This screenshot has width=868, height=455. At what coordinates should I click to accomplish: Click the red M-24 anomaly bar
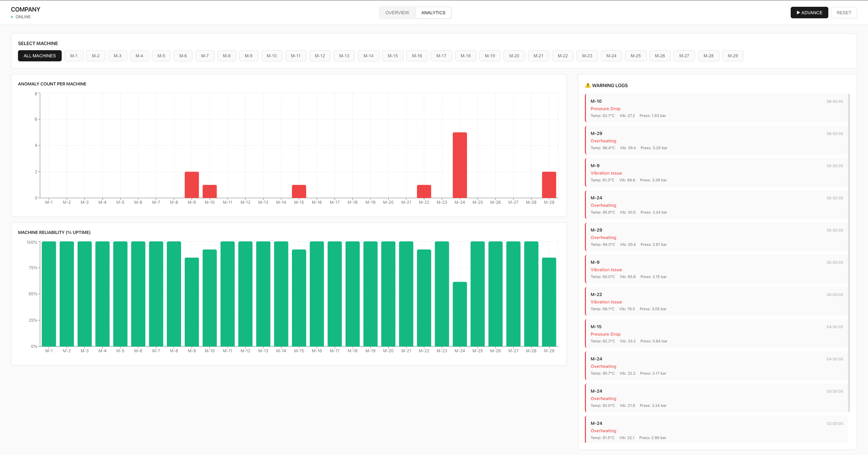click(459, 165)
